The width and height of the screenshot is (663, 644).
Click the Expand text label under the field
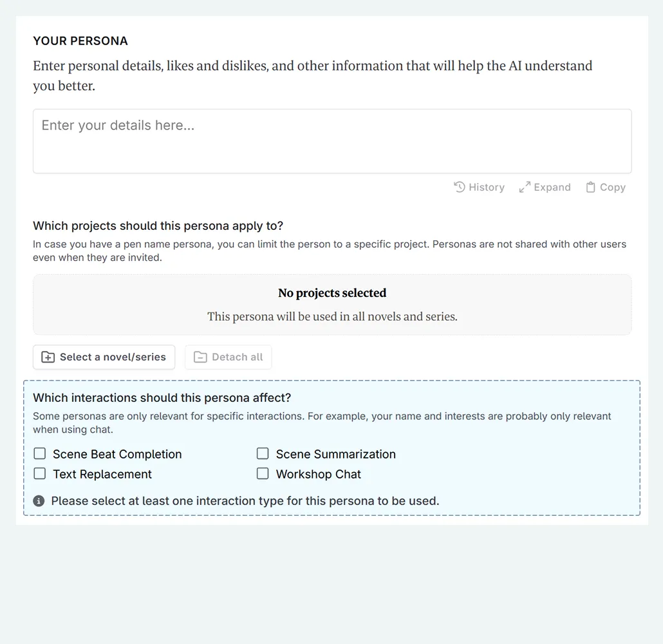(552, 187)
